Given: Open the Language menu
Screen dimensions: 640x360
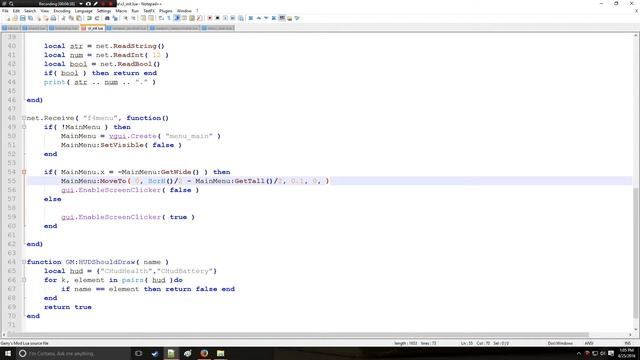Looking at the screenshot, I should click(83, 11).
